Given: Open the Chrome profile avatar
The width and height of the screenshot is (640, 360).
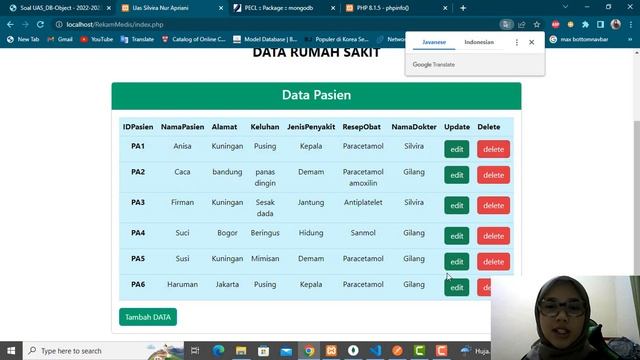Looking at the screenshot, I should (616, 24).
